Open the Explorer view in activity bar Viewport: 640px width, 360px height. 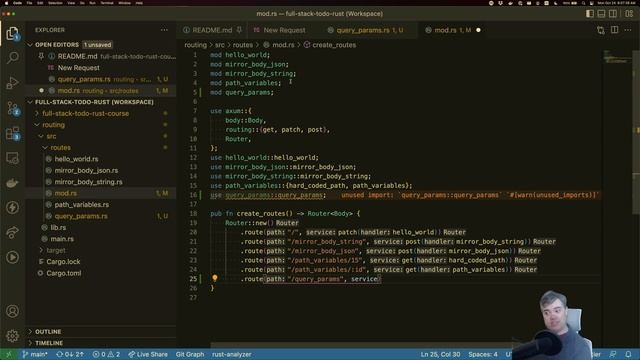(12, 33)
